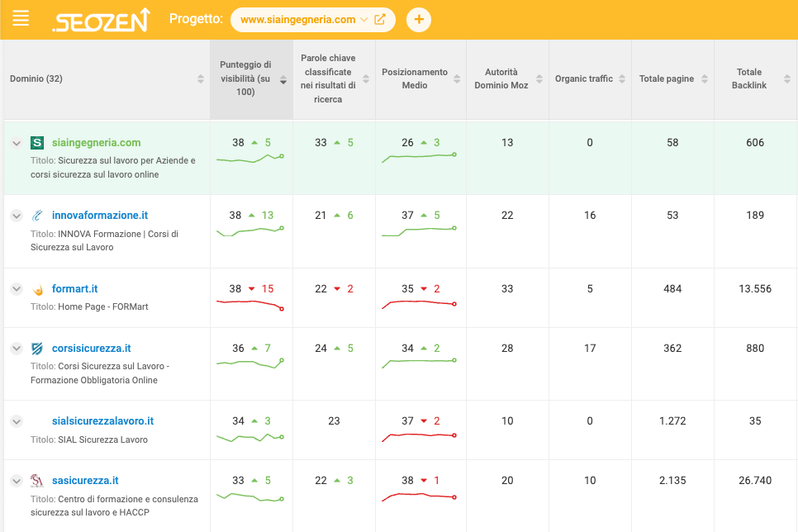Open the corsisicurezza.it domain link
The image size is (798, 532).
(91, 349)
